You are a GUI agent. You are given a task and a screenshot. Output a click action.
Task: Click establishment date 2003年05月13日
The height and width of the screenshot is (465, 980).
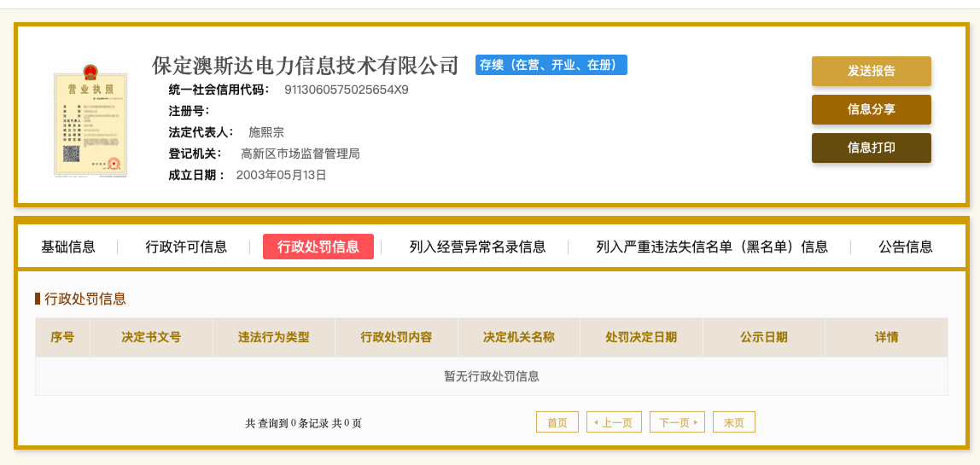[x=281, y=175]
